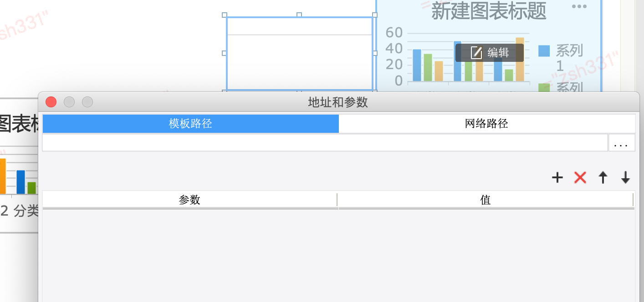Screen dimensions: 644x302
Task: Click the 编辑 pencil icon on the chart
Action: [x=476, y=53]
